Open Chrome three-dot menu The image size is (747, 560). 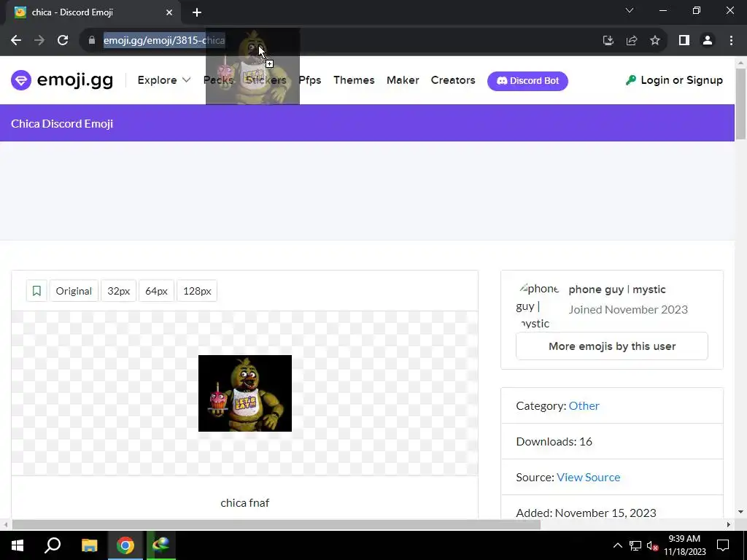point(731,41)
